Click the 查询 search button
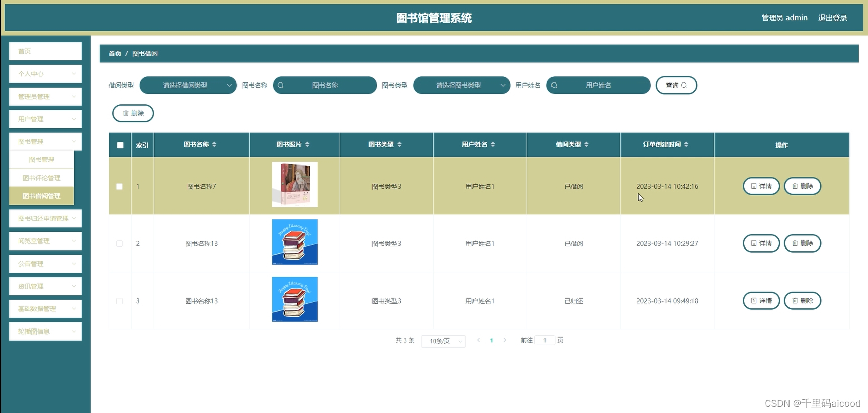 [676, 86]
